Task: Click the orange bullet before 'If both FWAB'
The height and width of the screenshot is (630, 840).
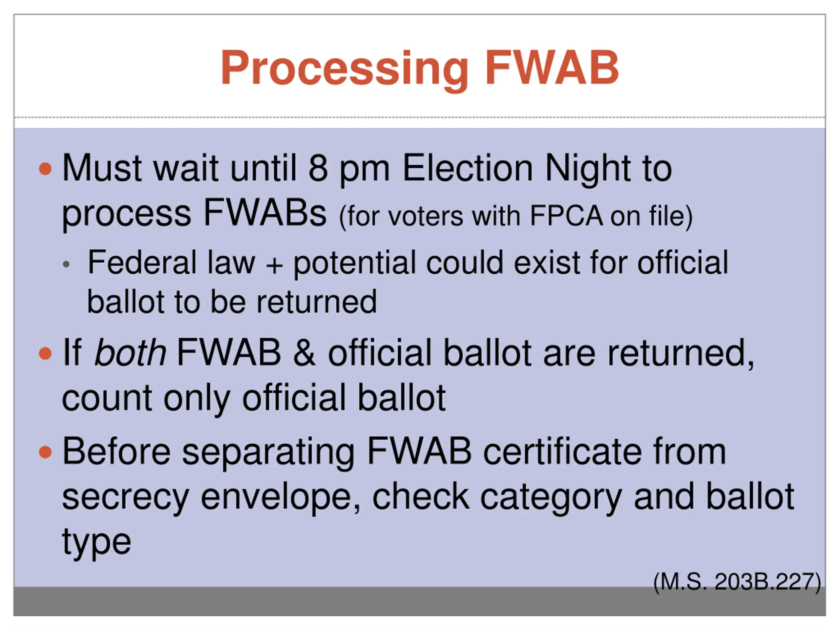Action: click(45, 353)
